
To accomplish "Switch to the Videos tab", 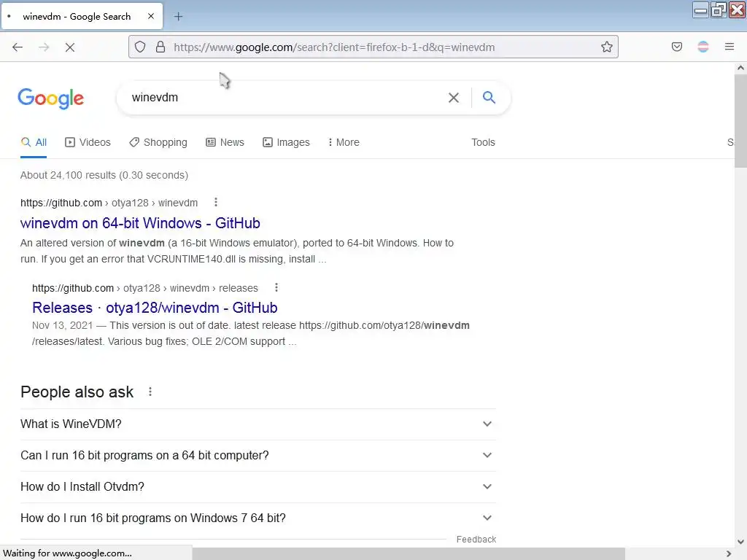I will point(88,142).
